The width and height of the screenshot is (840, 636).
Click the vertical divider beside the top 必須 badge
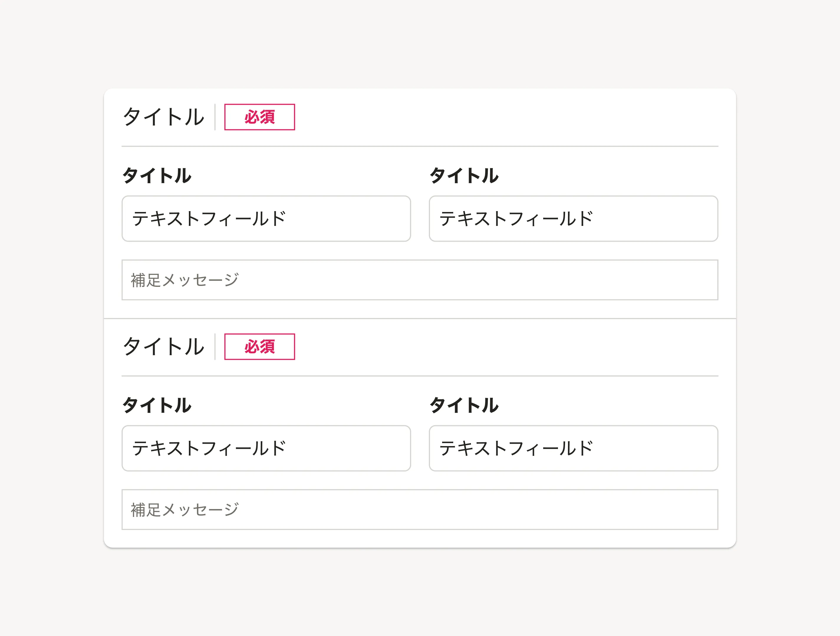215,117
